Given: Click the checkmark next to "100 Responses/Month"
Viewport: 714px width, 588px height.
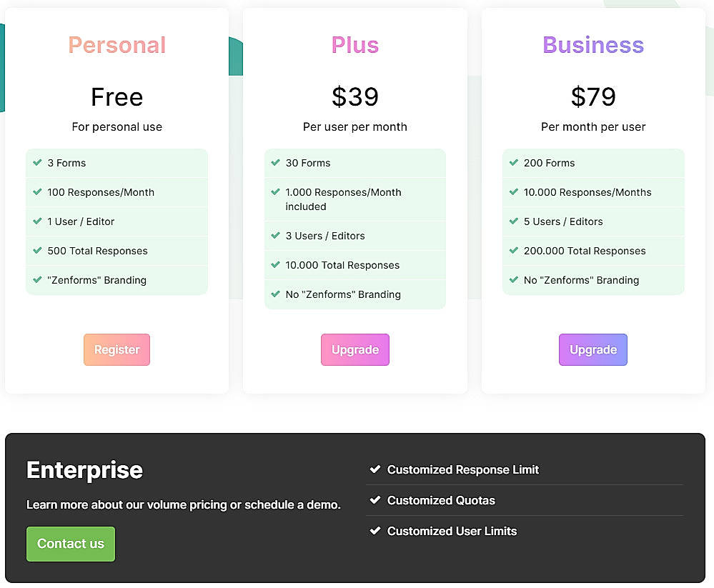Looking at the screenshot, I should [x=37, y=192].
